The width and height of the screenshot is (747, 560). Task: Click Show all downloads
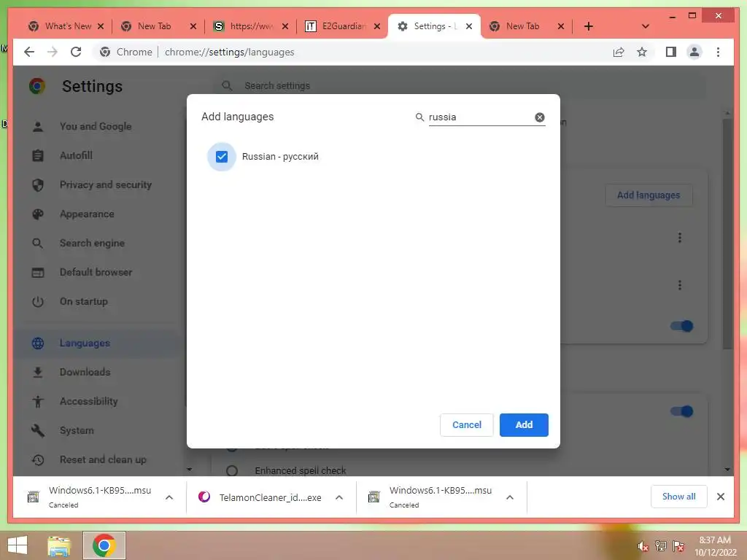[678, 497]
